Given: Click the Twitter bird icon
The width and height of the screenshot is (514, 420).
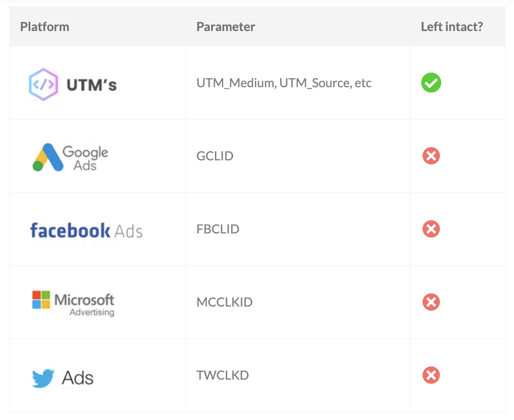Looking at the screenshot, I should click(x=43, y=378).
